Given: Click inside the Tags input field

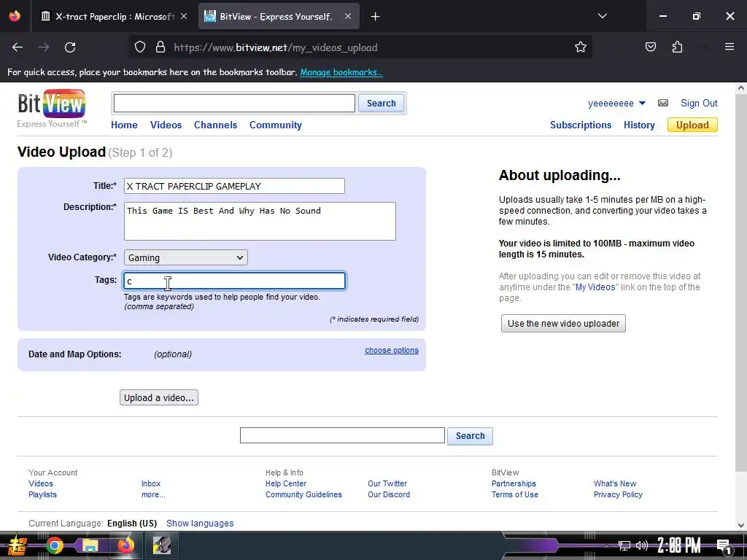Looking at the screenshot, I should (x=234, y=281).
